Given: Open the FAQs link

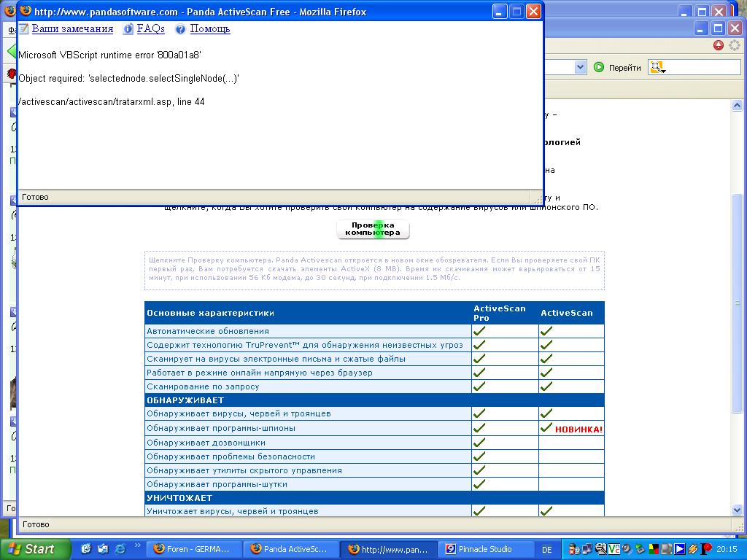Looking at the screenshot, I should point(150,29).
